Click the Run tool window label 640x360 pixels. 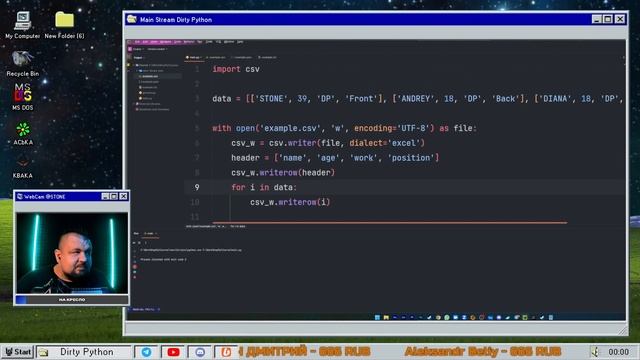click(136, 233)
